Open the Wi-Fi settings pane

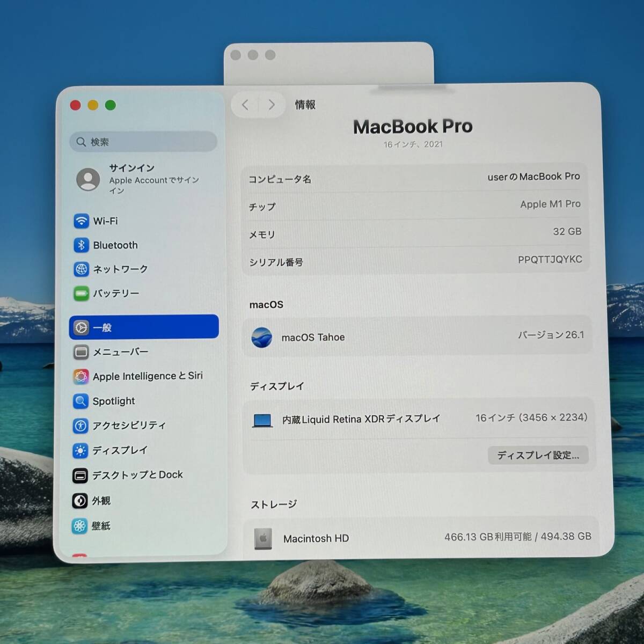[x=144, y=221]
